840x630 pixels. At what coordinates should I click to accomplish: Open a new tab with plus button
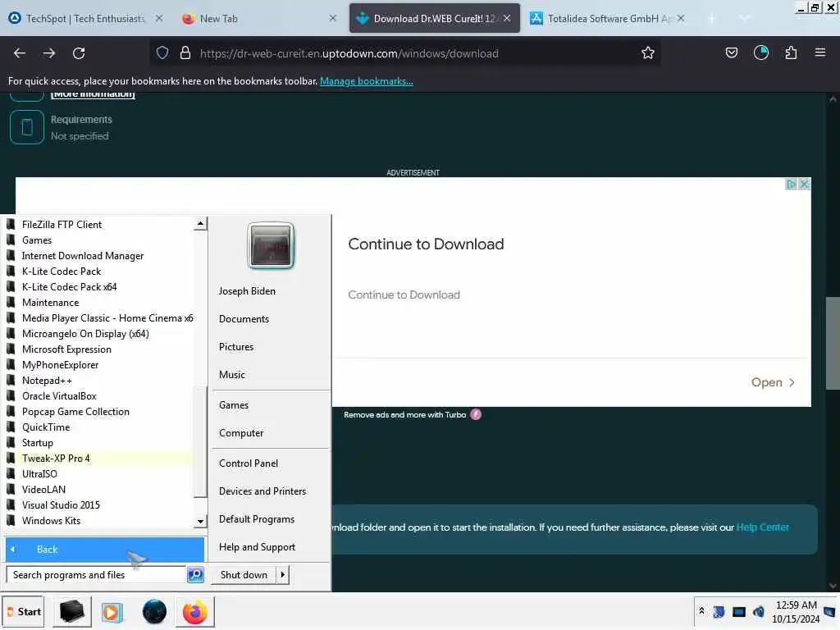(x=711, y=19)
